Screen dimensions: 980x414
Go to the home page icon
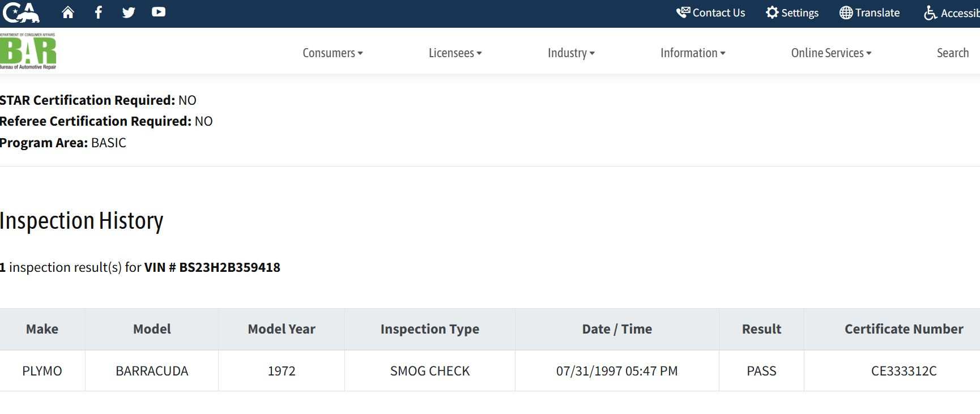[x=68, y=12]
